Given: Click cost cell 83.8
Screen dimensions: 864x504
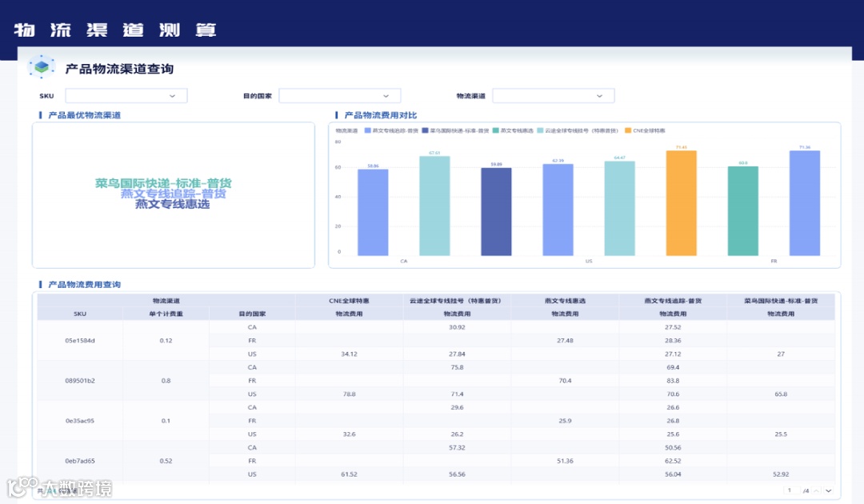Looking at the screenshot, I should 674,381.
